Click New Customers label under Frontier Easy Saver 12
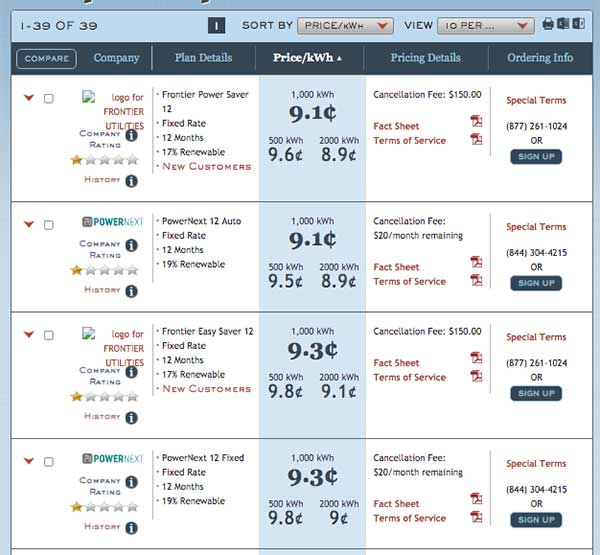The height and width of the screenshot is (555, 600). coord(207,389)
